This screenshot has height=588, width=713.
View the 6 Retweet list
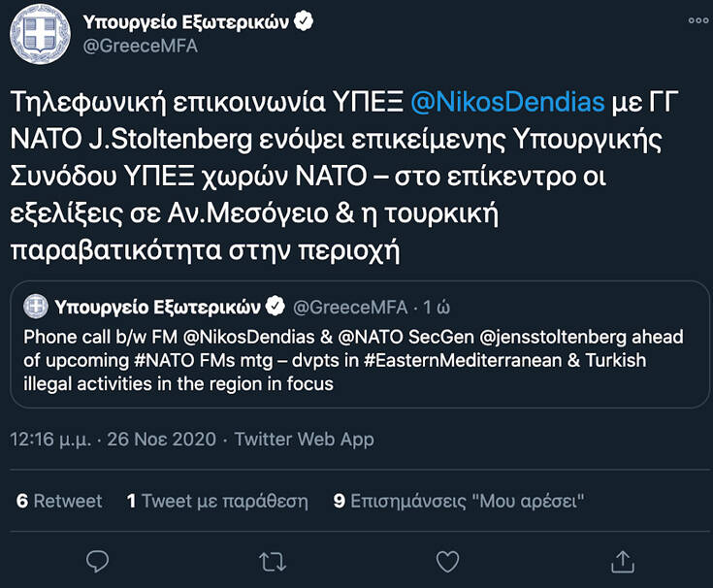coord(59,501)
